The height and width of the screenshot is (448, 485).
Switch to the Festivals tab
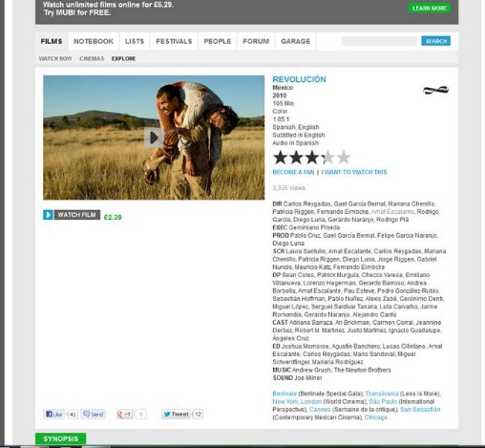tap(174, 41)
